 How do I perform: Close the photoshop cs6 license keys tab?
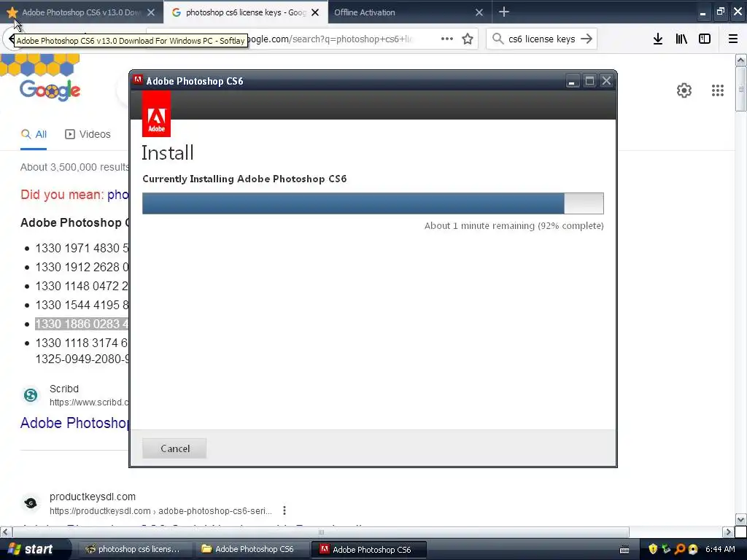click(x=315, y=12)
